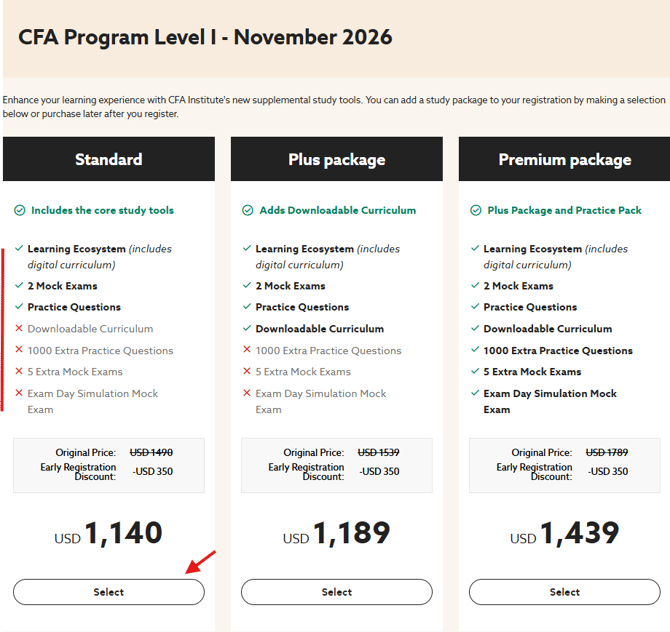Click the circled checkmark beside 'Plus Package and Practice Pack'

click(475, 211)
